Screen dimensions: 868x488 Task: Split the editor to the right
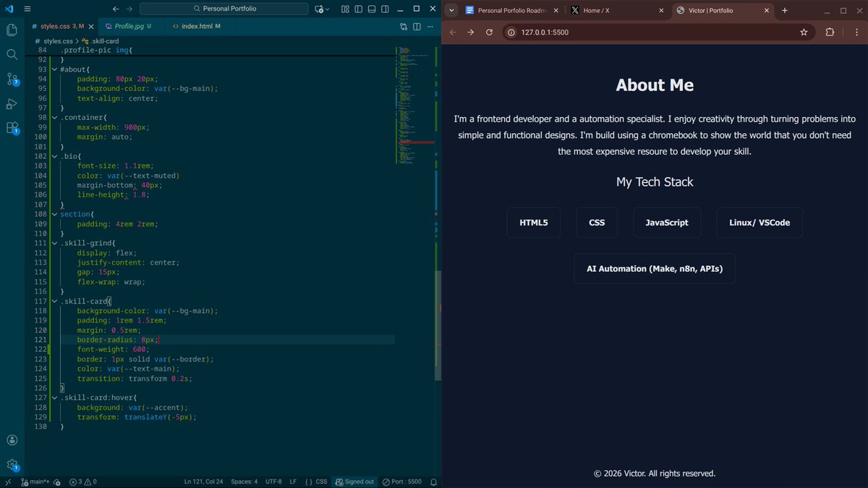(417, 27)
